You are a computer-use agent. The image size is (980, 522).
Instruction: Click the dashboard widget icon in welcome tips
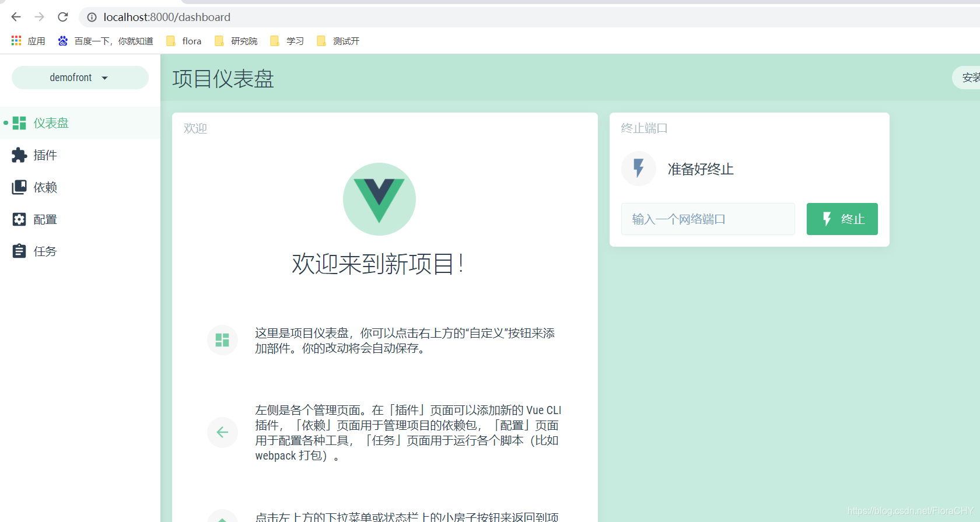point(222,340)
